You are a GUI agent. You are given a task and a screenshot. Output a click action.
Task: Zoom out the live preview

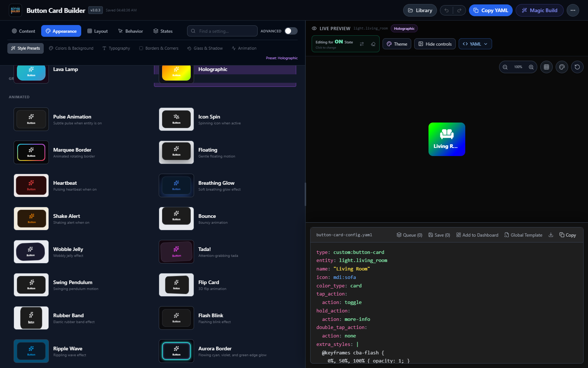(x=505, y=67)
